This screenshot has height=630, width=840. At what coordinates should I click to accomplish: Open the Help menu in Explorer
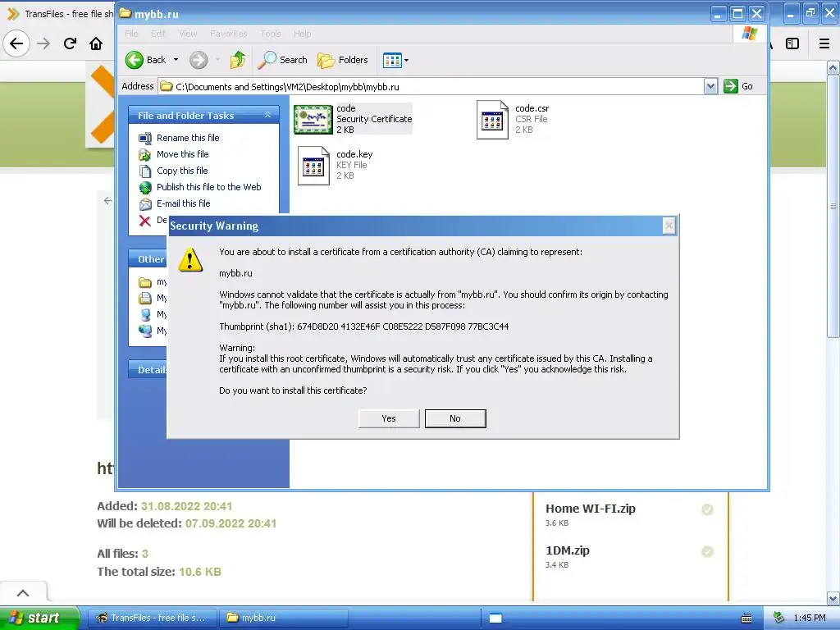click(302, 34)
